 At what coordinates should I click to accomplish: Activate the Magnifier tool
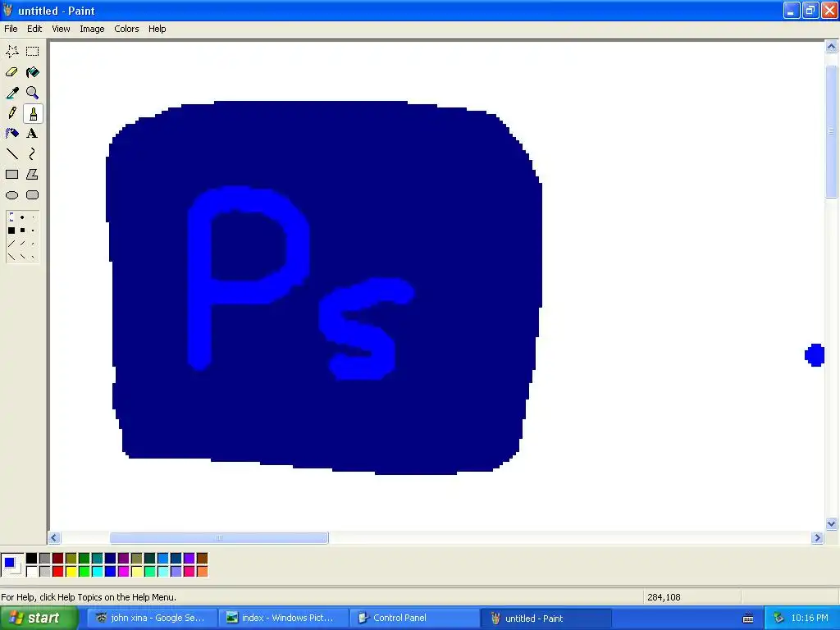[33, 93]
